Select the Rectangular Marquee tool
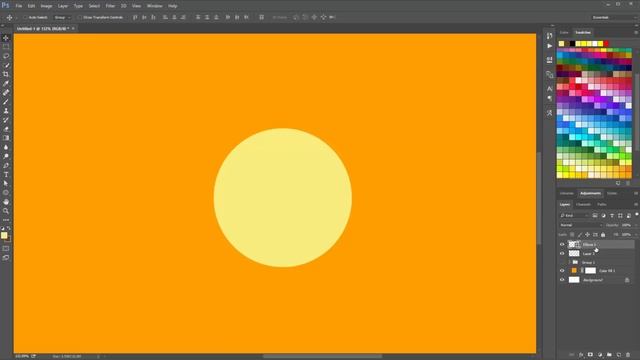This screenshot has width=640, height=360. (x=6, y=47)
